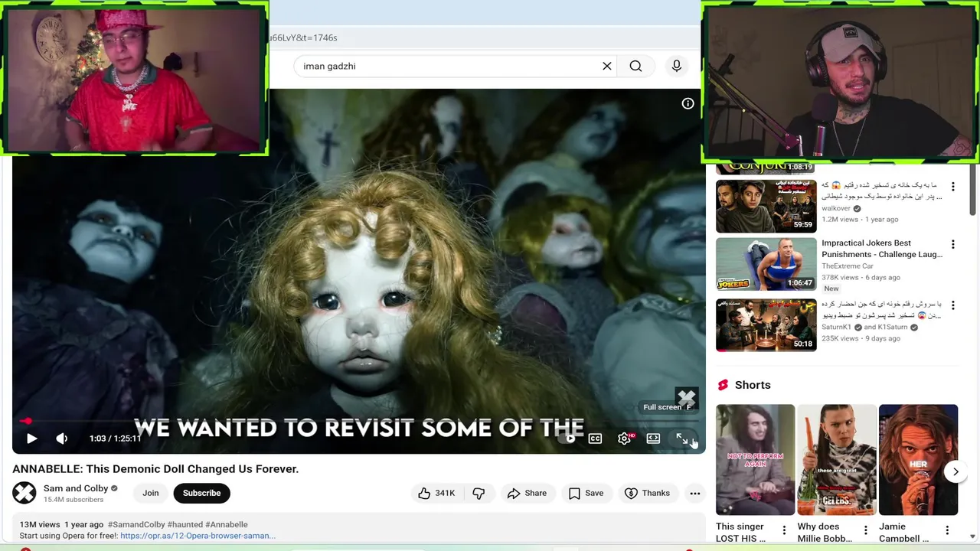The image size is (980, 551).
Task: Open 'This singer LOST HIS' short
Action: [755, 459]
